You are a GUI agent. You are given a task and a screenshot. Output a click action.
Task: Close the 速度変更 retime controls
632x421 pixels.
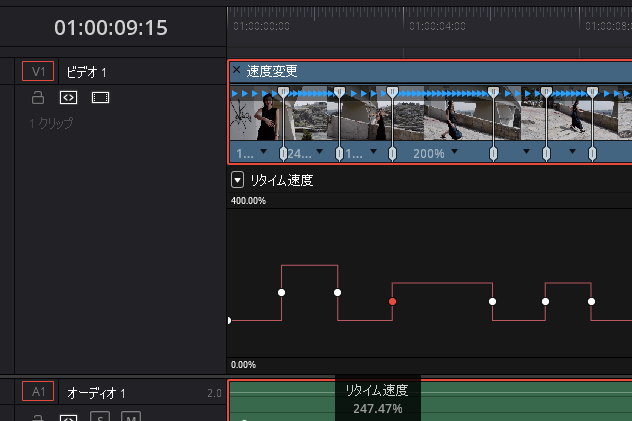point(237,70)
